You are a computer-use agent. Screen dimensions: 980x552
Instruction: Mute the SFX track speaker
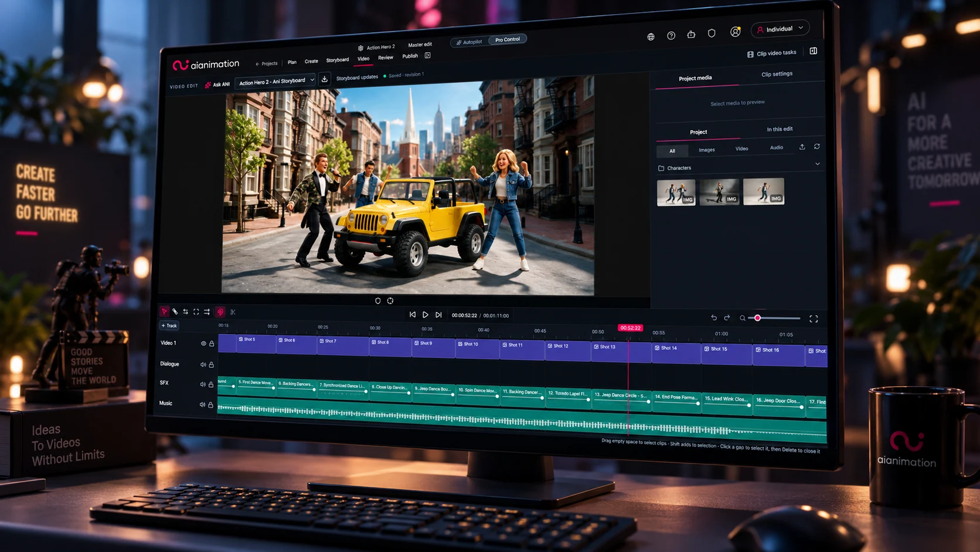coord(203,384)
